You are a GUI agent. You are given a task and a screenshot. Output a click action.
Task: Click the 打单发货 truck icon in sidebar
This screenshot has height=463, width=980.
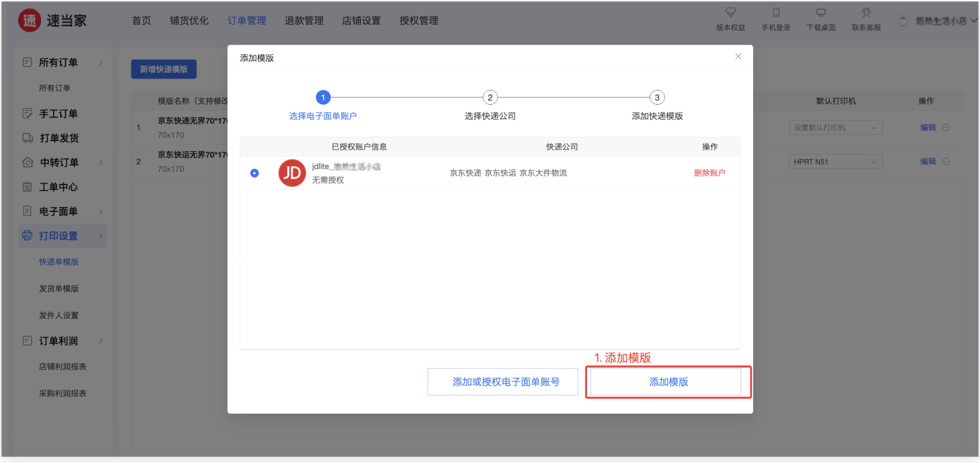coord(27,138)
